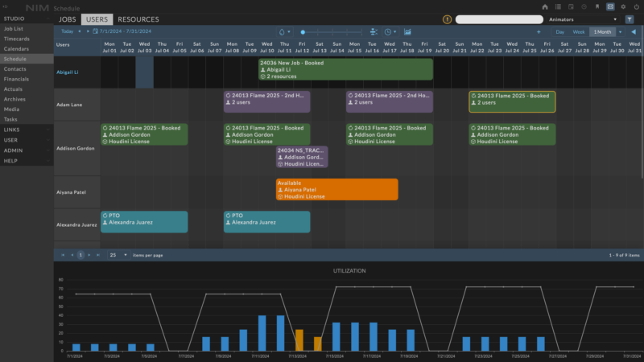Viewport: 644px width, 362px height.
Task: Adjust the timeline zoom slider handle
Action: [x=303, y=32]
